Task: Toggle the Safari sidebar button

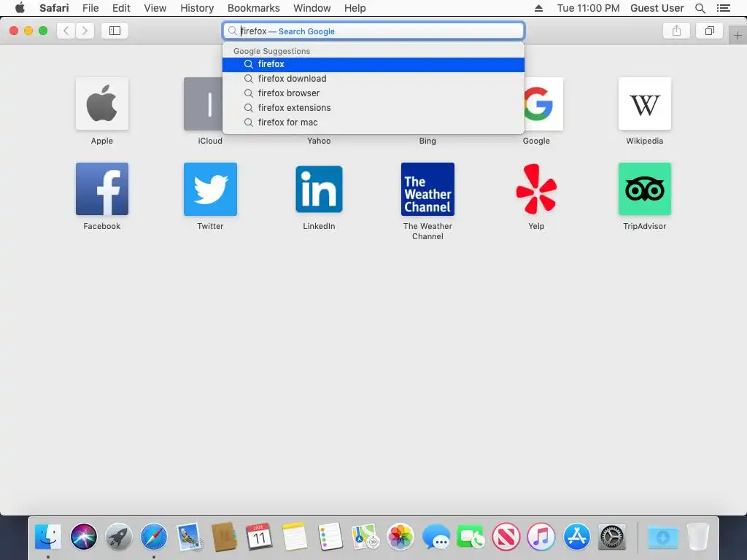Action: tap(115, 31)
